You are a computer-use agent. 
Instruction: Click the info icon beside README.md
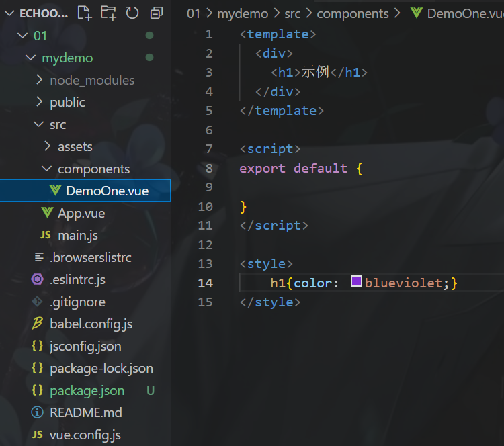[37, 412]
